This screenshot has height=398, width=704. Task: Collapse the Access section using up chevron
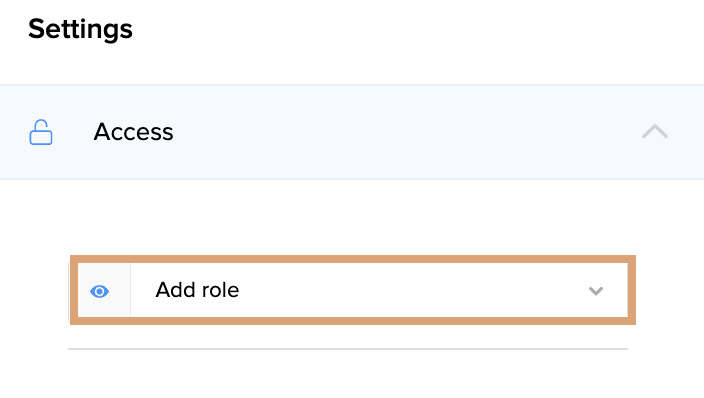tap(655, 132)
